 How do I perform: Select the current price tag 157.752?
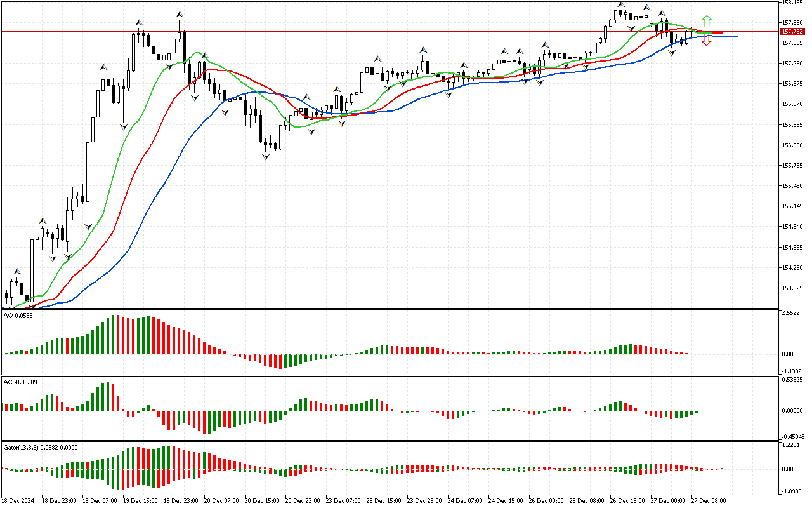tap(794, 31)
